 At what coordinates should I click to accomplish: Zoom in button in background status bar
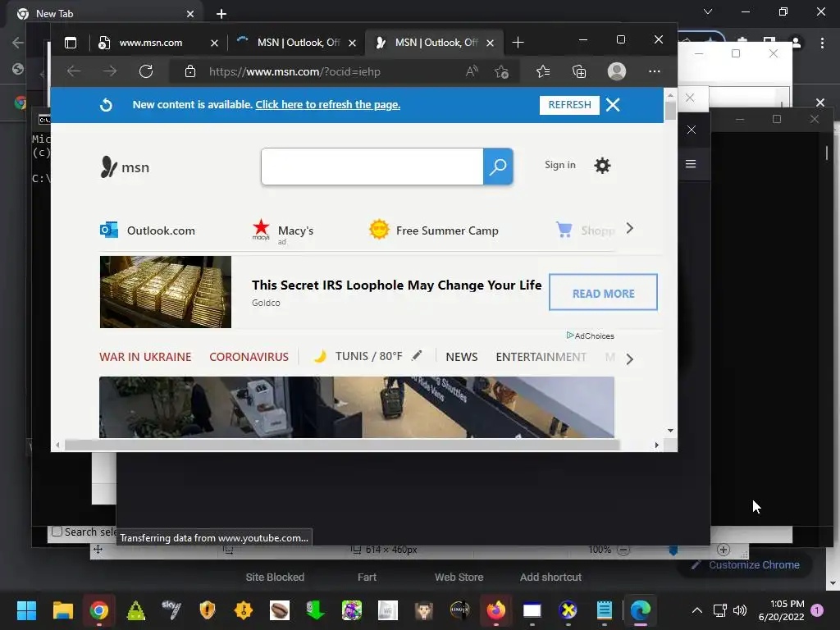point(724,550)
